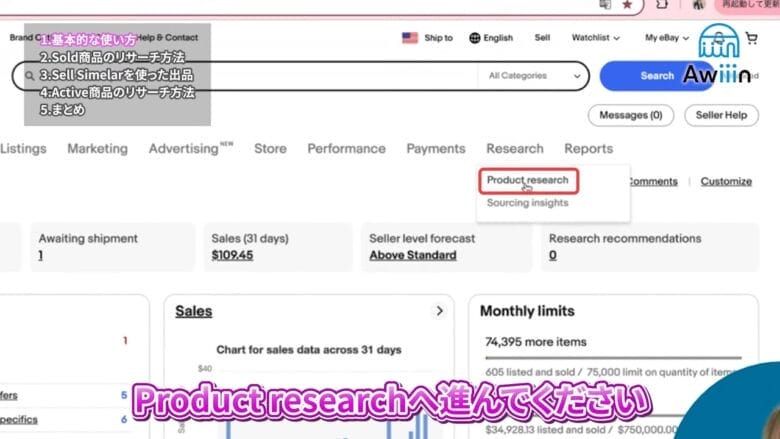
Task: Click Research recommendations count 0
Action: (553, 255)
